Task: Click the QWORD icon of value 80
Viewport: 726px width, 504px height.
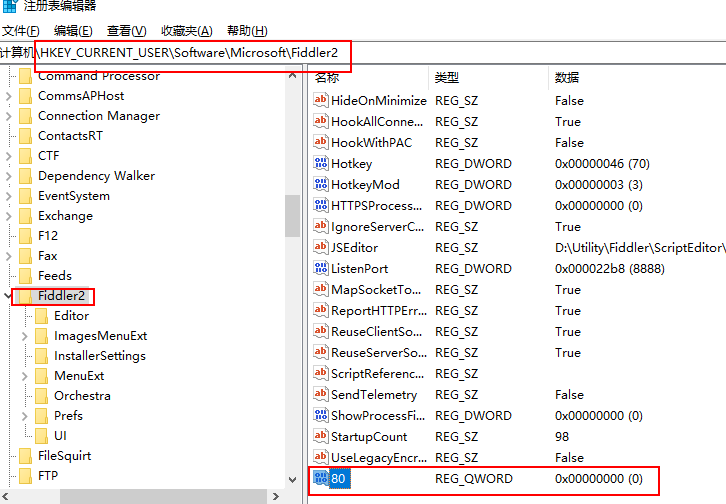Action: (x=320, y=478)
